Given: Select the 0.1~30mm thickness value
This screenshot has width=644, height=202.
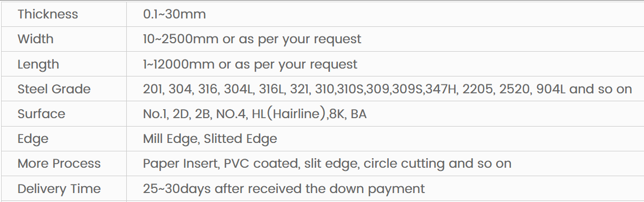Looking at the screenshot, I should (174, 14).
